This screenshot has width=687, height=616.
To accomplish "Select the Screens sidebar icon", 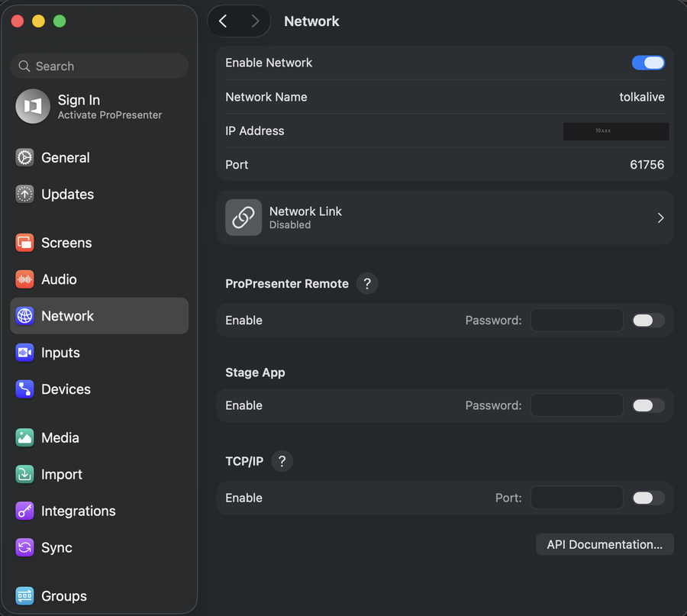I will pos(24,243).
